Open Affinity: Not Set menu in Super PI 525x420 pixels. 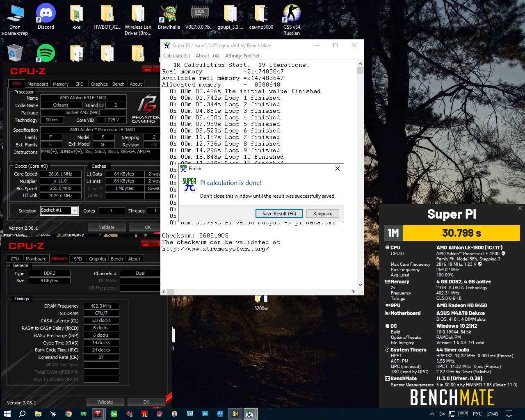point(242,56)
